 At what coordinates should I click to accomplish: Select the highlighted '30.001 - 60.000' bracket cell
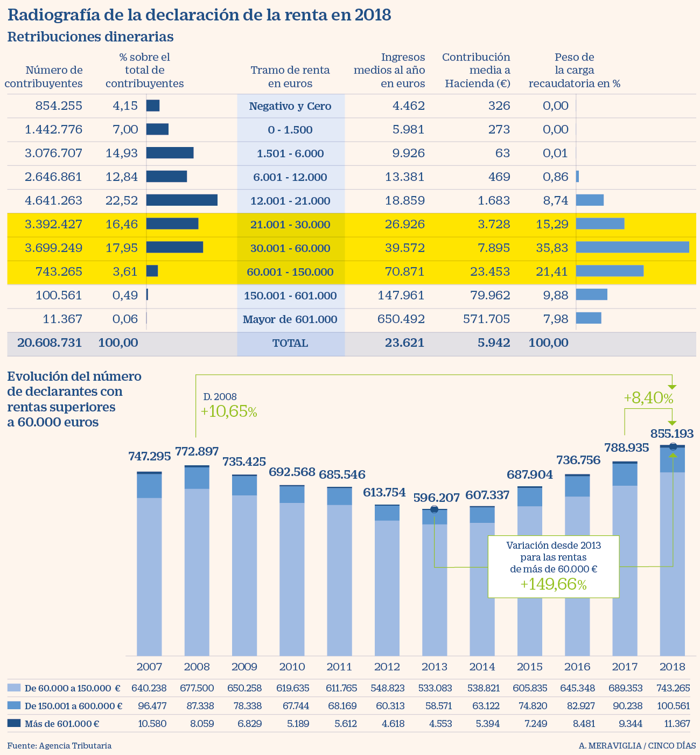(290, 248)
